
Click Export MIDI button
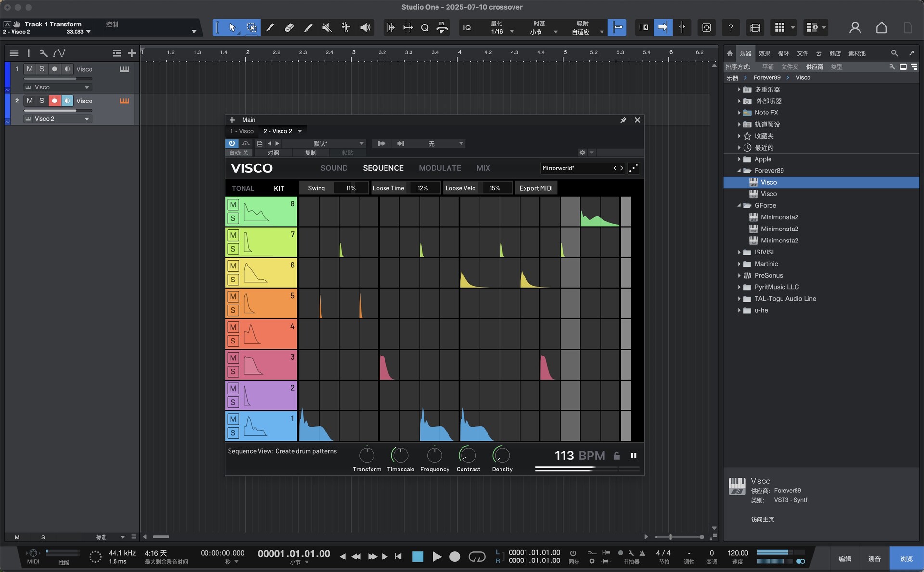pos(536,188)
